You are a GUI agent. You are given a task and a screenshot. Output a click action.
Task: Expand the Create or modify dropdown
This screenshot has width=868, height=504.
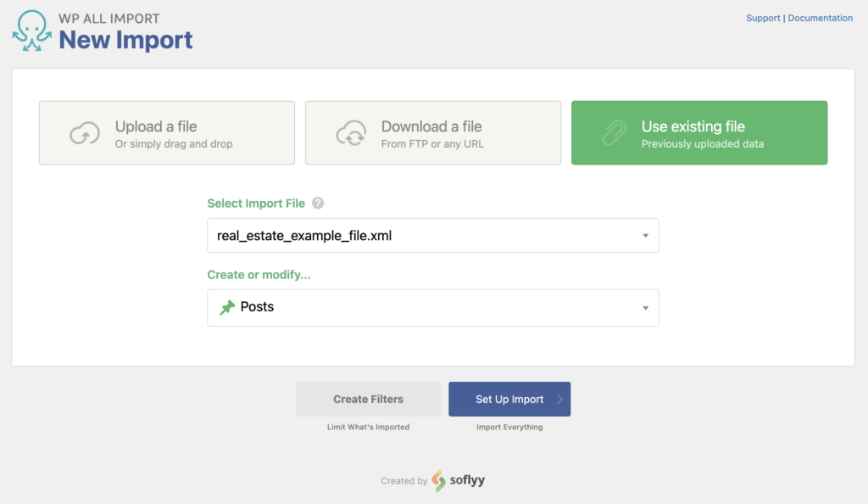(433, 307)
